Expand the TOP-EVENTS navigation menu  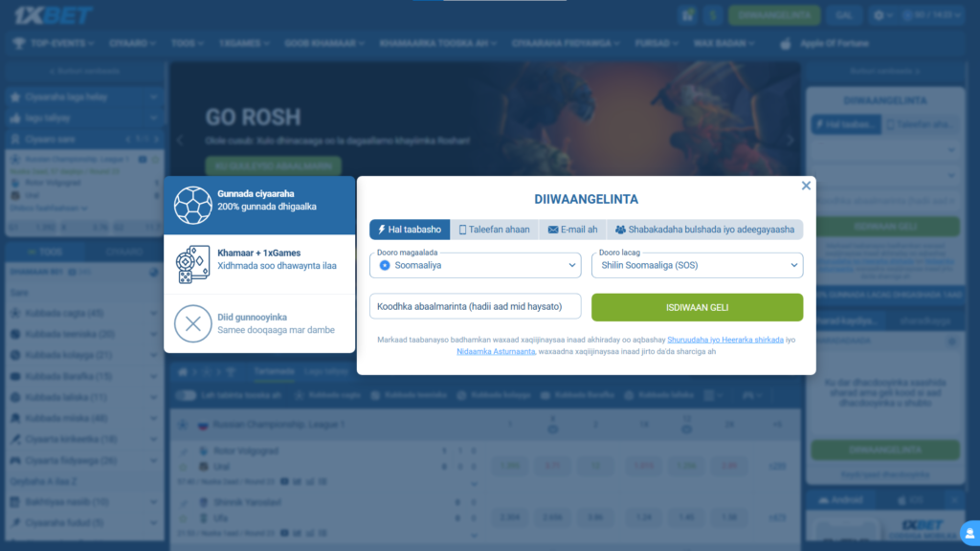[x=54, y=43]
